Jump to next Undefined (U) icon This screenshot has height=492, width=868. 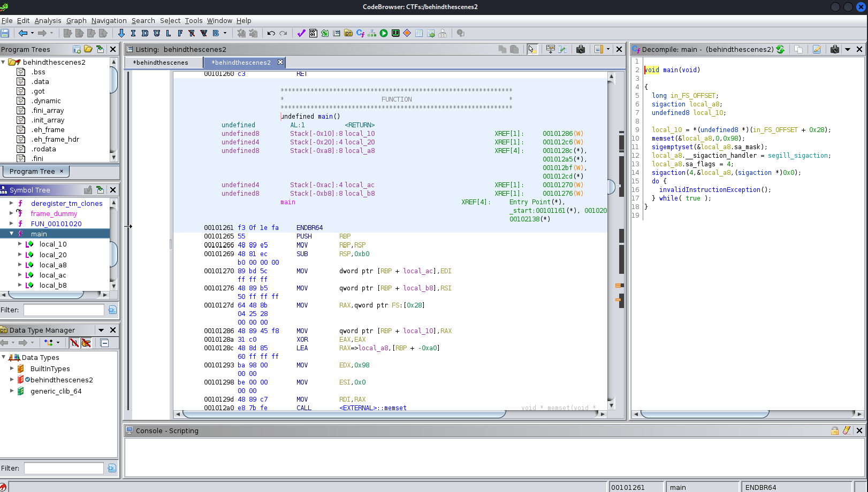tap(157, 33)
